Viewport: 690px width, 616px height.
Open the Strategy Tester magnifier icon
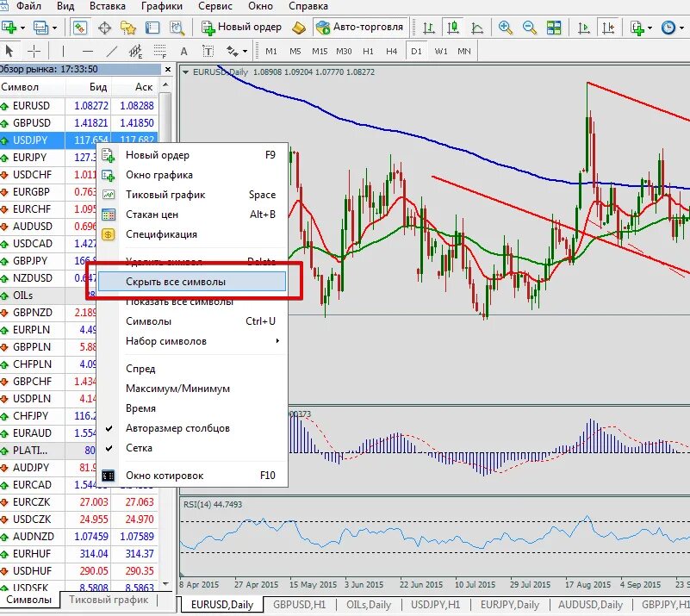click(177, 28)
